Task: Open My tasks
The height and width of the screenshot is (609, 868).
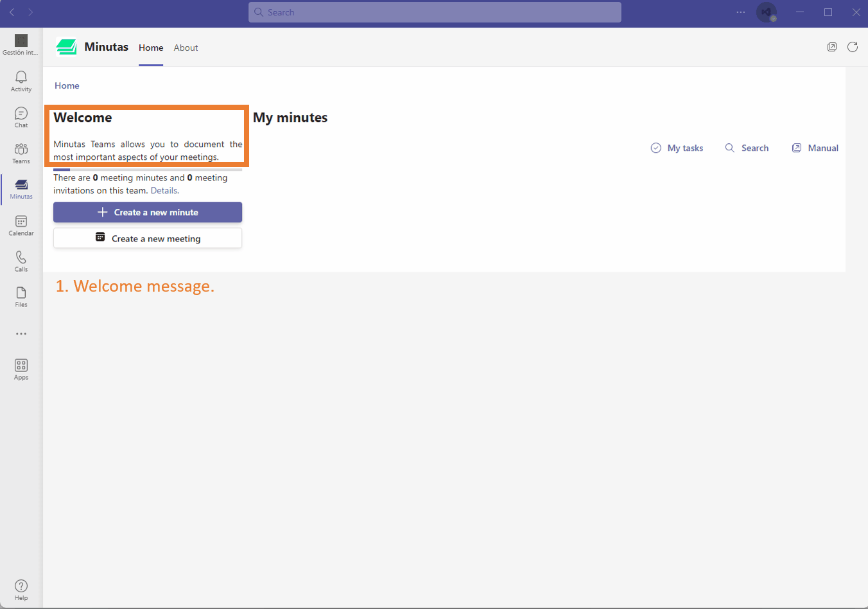Action: click(677, 148)
